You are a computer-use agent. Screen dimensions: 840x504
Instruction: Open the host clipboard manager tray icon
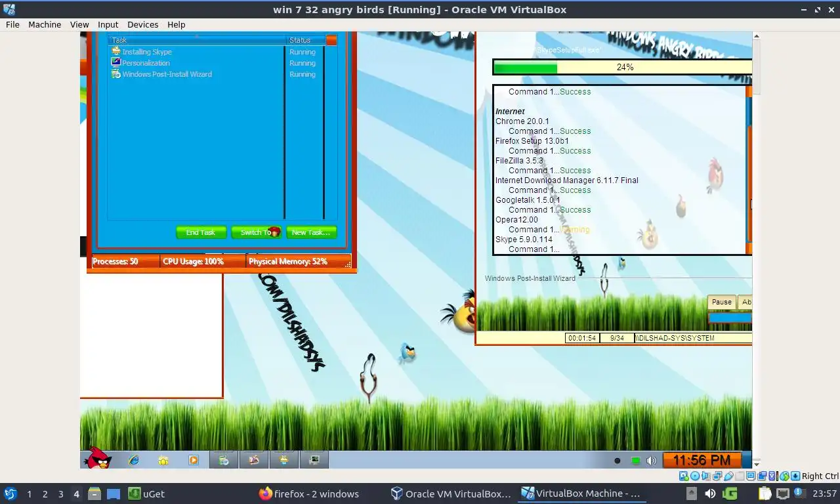(x=765, y=493)
